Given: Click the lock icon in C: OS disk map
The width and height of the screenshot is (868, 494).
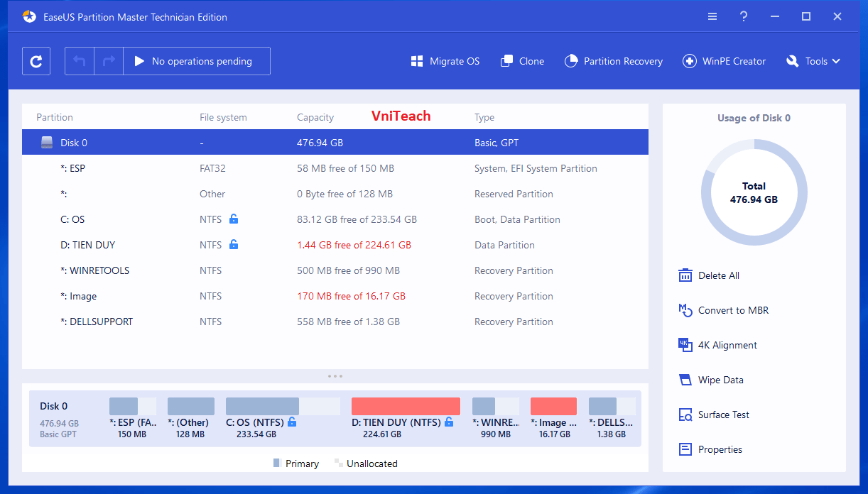Looking at the screenshot, I should 292,422.
